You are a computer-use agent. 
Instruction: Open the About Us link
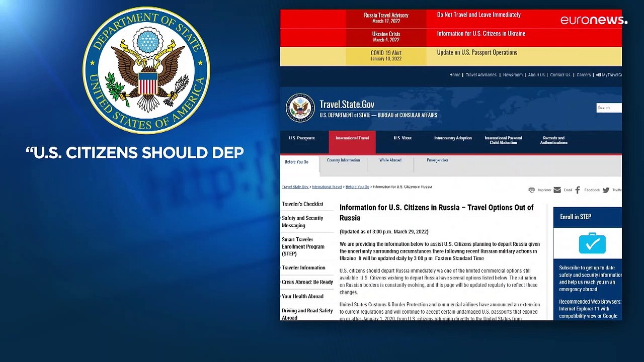536,75
